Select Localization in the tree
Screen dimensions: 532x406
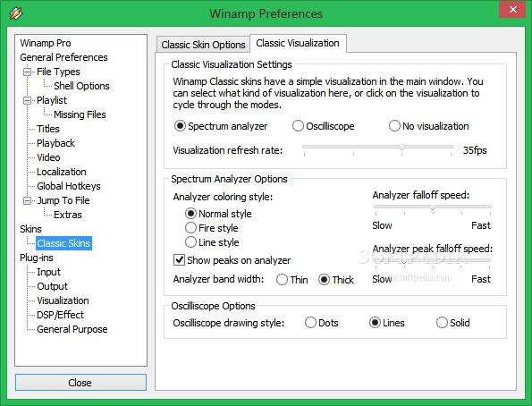click(x=62, y=172)
